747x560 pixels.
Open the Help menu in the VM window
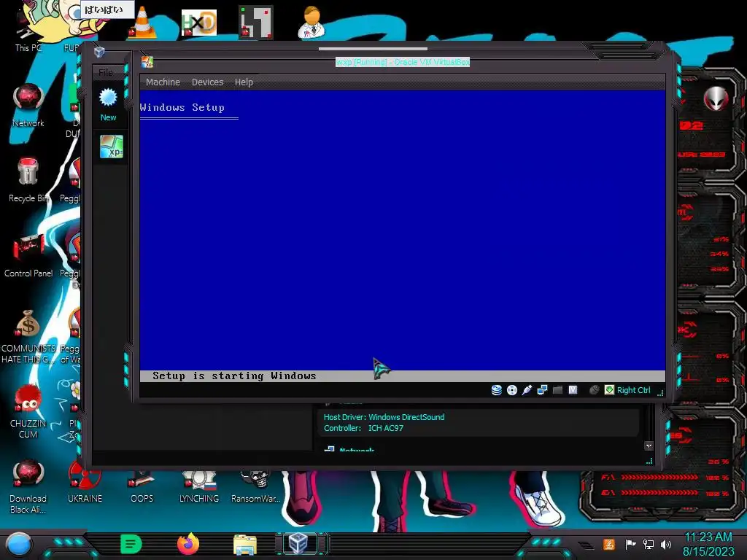click(x=244, y=82)
